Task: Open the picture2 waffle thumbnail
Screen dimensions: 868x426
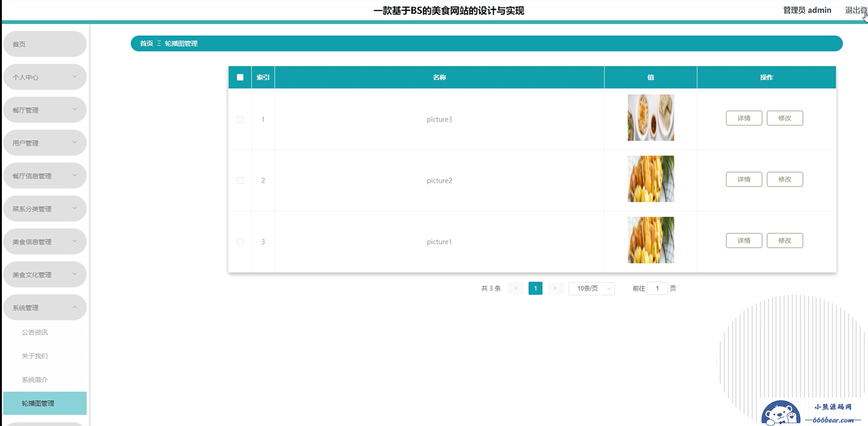Action: (651, 179)
